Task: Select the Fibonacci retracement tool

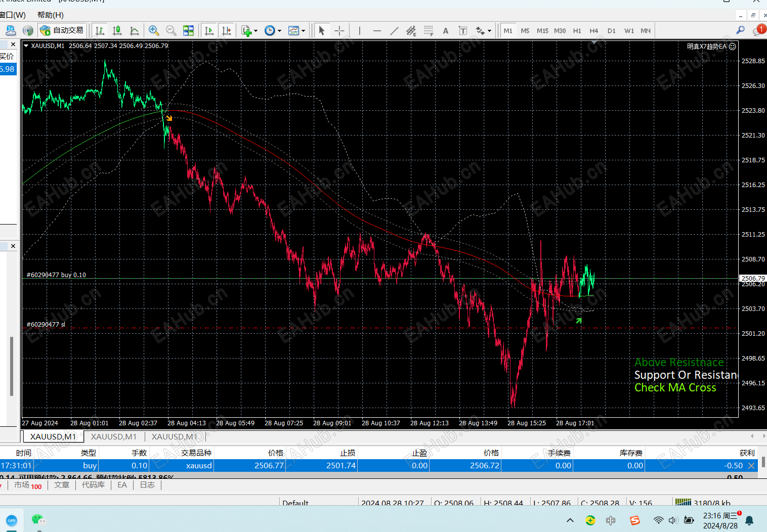Action: (429, 31)
